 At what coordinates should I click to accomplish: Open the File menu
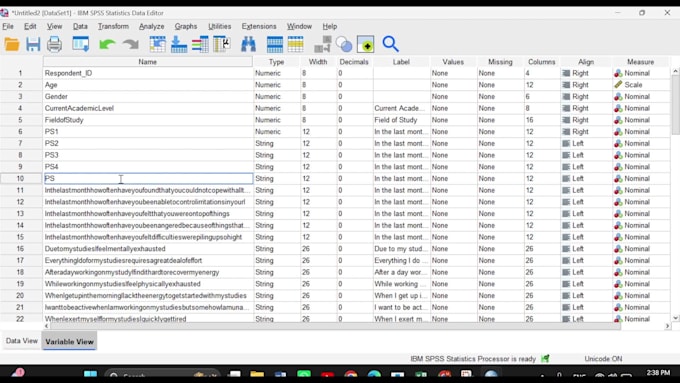8,26
